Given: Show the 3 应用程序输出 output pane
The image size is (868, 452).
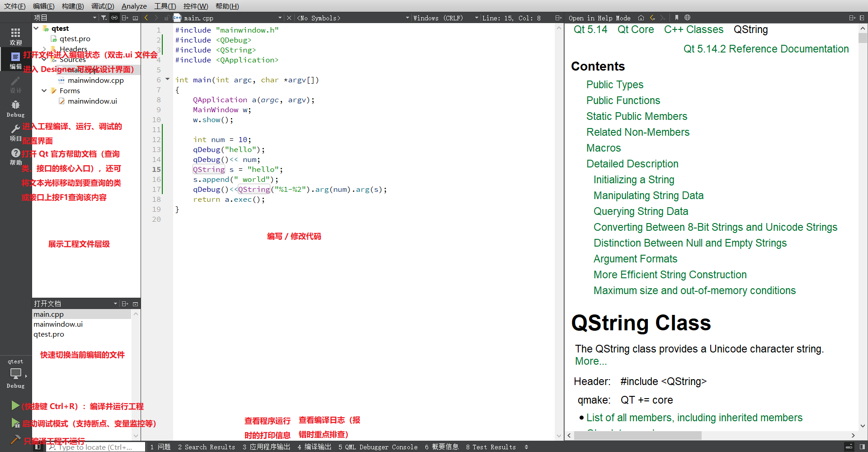Looking at the screenshot, I should point(266,447).
